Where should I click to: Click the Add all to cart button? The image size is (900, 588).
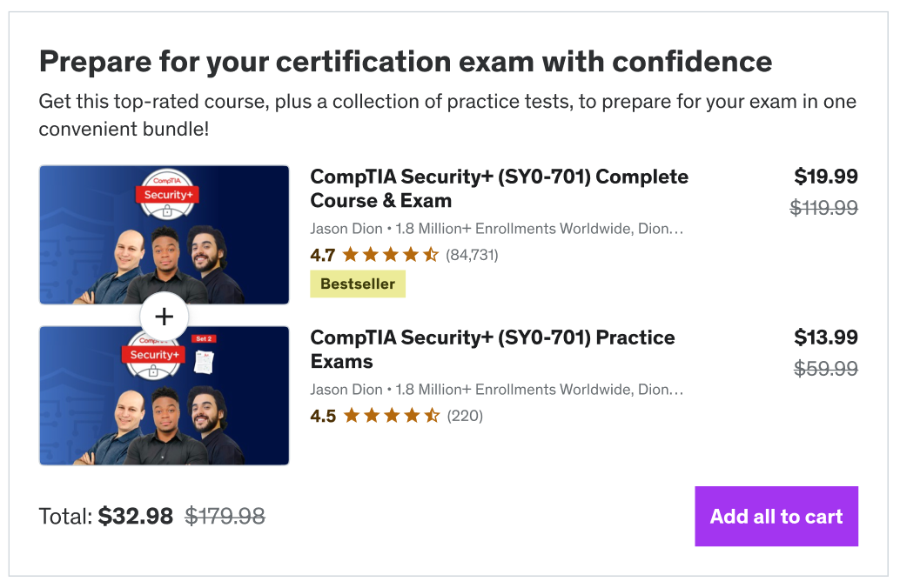(x=776, y=516)
